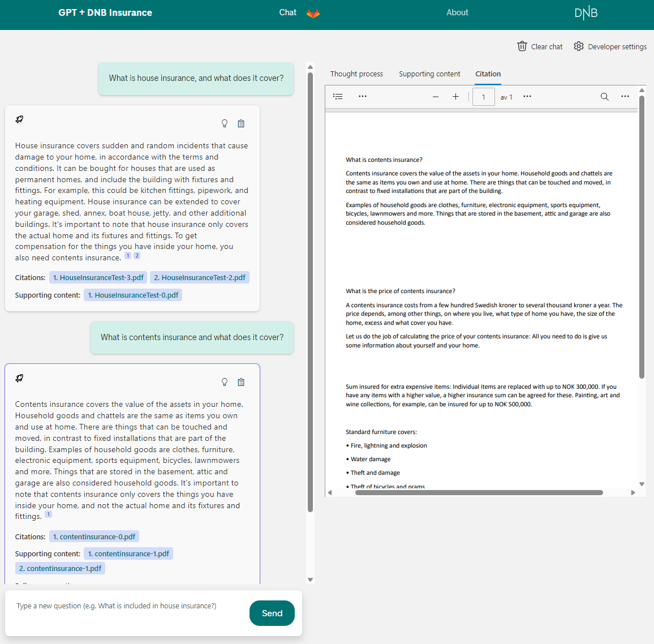The width and height of the screenshot is (654, 644).
Task: Click the PDF horizontal scrollbar thumb
Action: 479,492
